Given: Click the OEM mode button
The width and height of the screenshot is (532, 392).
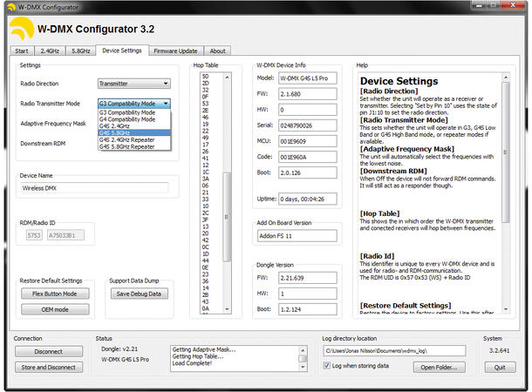Looking at the screenshot, I should pyautogui.click(x=55, y=309).
